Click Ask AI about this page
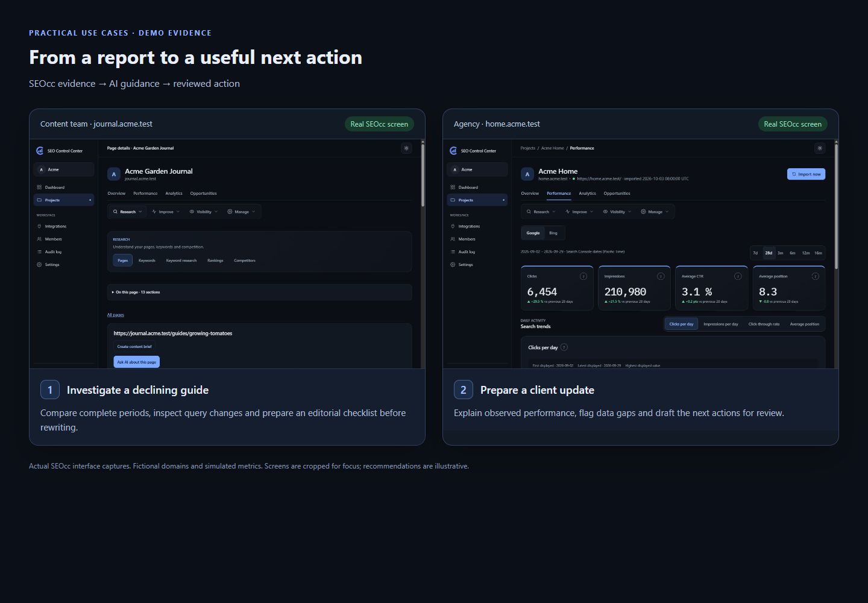The height and width of the screenshot is (603, 868). pyautogui.click(x=137, y=362)
